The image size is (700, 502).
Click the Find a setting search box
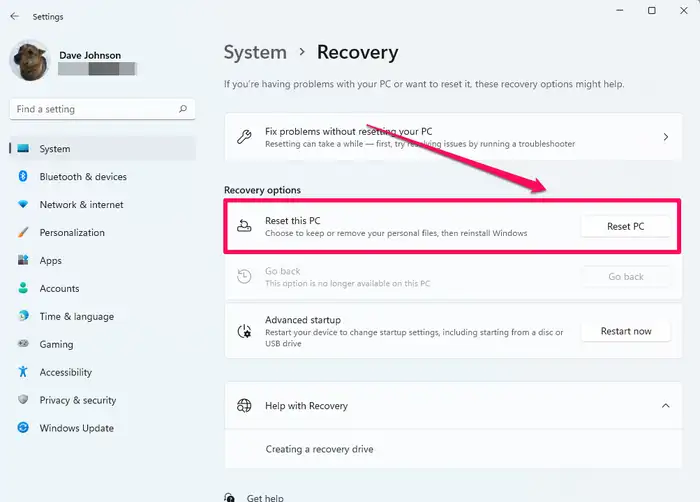click(102, 109)
